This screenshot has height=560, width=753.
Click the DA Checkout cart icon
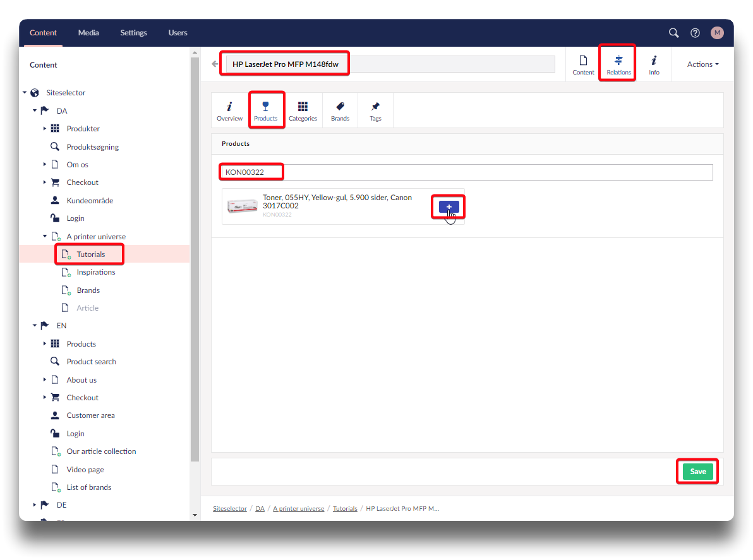tap(55, 182)
